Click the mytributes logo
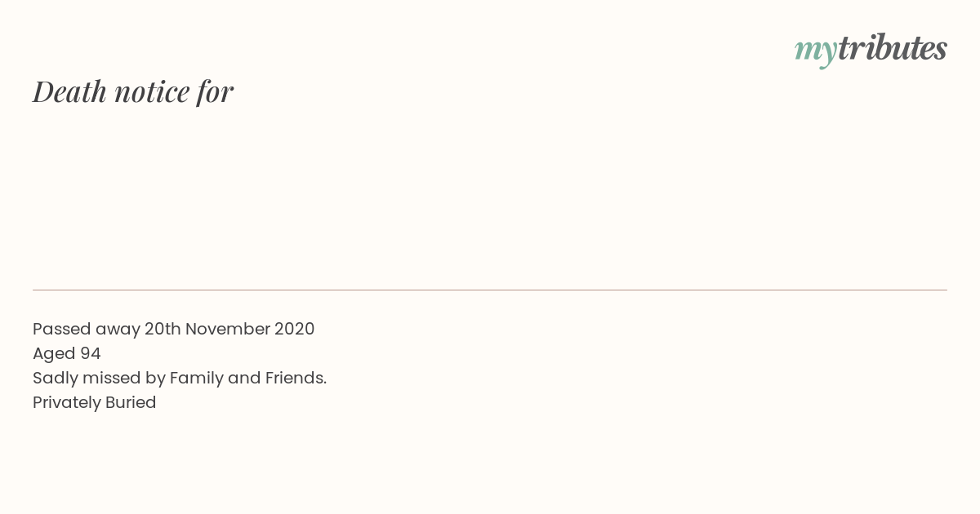Image resolution: width=980 pixels, height=514 pixels. (871, 49)
